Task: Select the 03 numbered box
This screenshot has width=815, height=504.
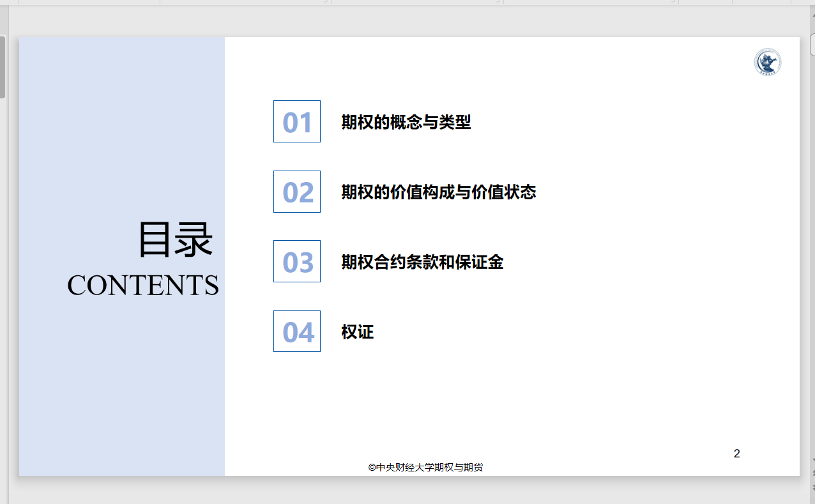Action: [x=297, y=261]
